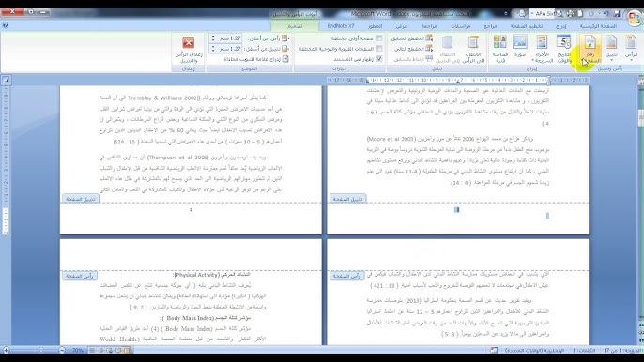The height and width of the screenshot is (362, 644).
Task: Adjust Footer from Bottom 1.27 spinner
Action: coord(225,49)
